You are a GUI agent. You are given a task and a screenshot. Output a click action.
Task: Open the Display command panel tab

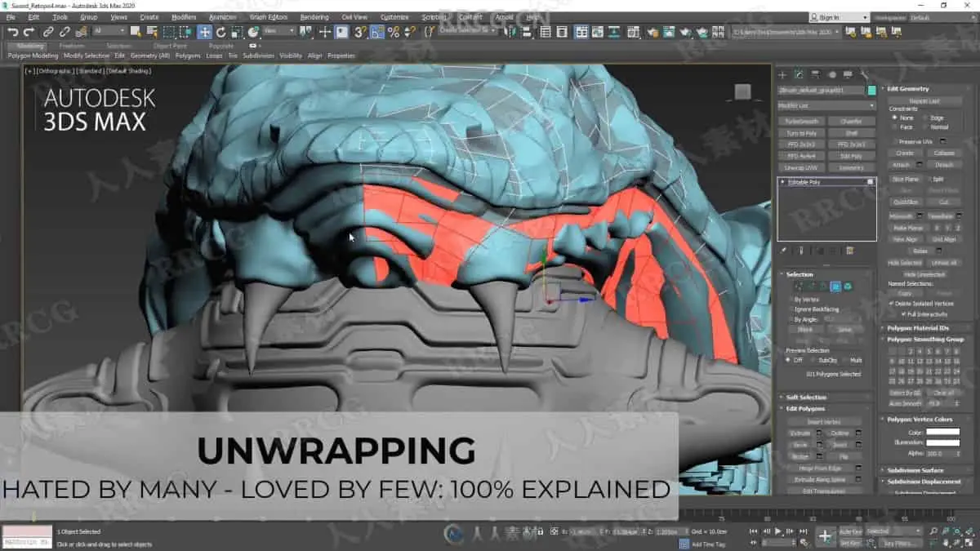point(848,74)
